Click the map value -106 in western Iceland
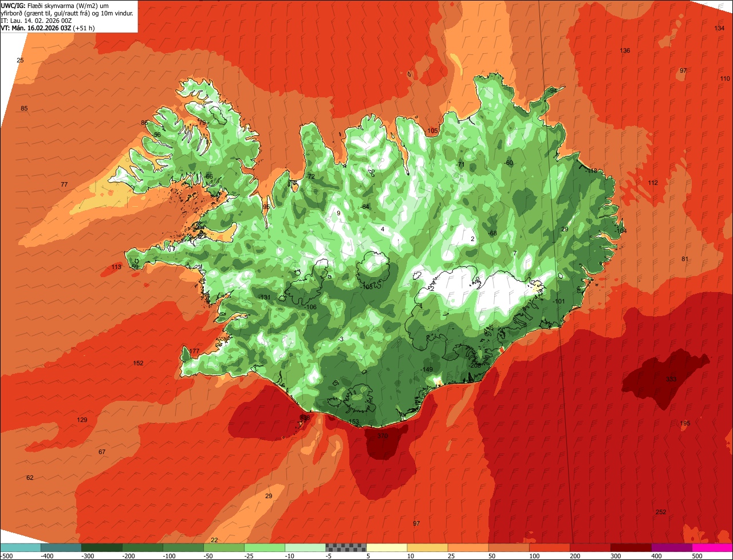This screenshot has height=560, width=733. click(310, 307)
